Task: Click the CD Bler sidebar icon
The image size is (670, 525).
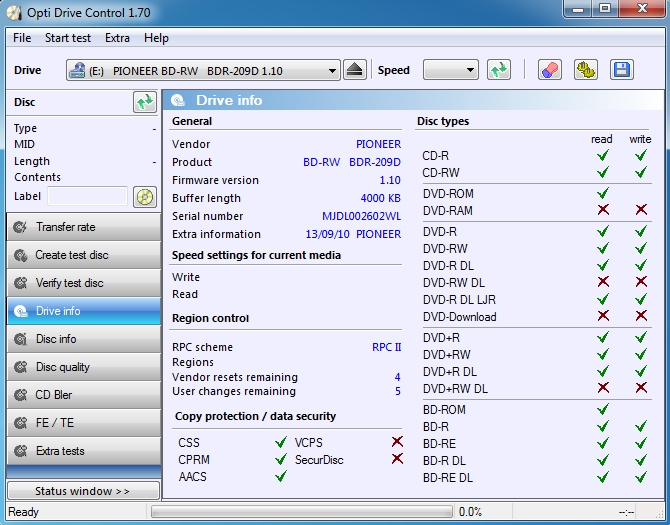Action: coord(20,395)
